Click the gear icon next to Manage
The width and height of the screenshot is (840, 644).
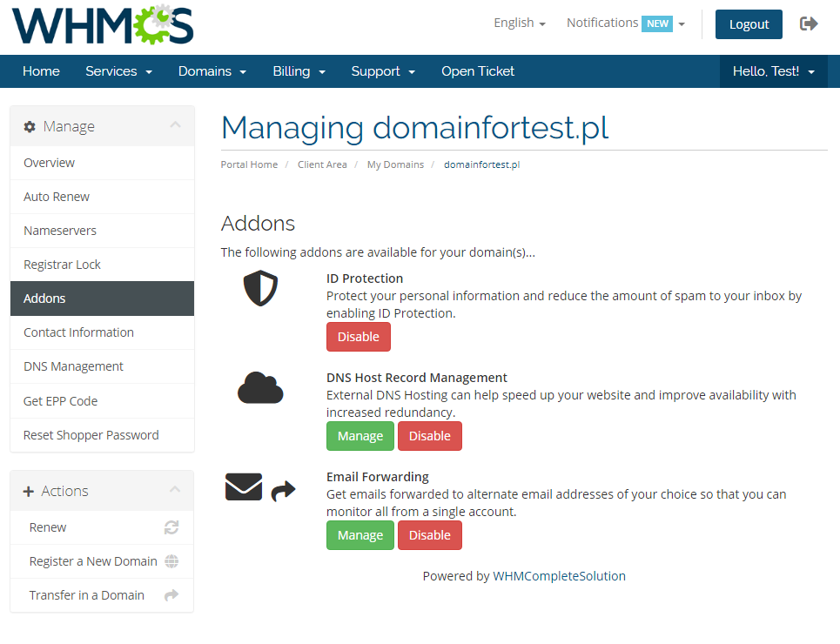pyautogui.click(x=30, y=126)
